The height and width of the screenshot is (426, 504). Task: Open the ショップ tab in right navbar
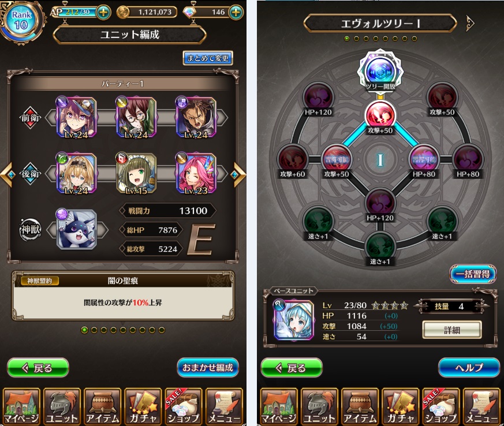(441, 407)
